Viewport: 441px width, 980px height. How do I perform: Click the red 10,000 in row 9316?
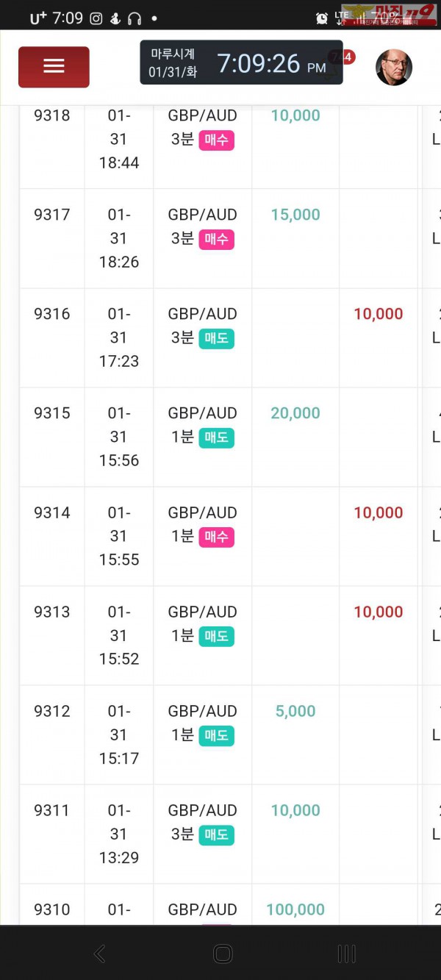379,314
